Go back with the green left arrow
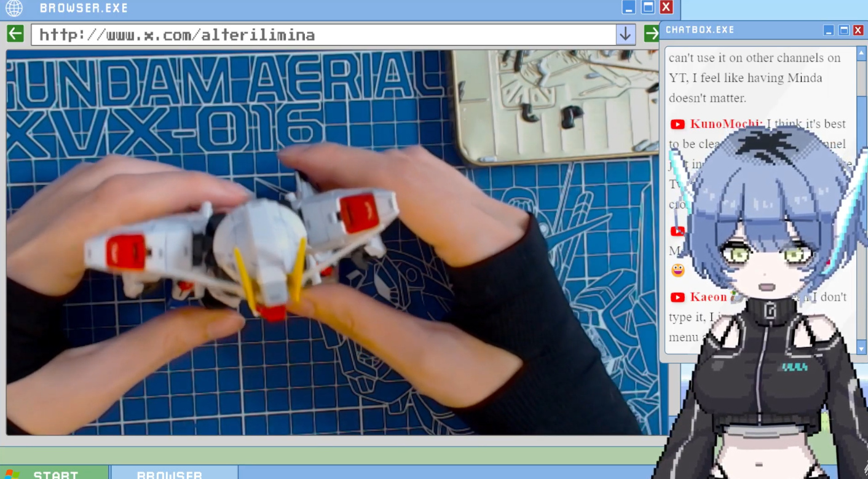The width and height of the screenshot is (868, 479). (15, 34)
